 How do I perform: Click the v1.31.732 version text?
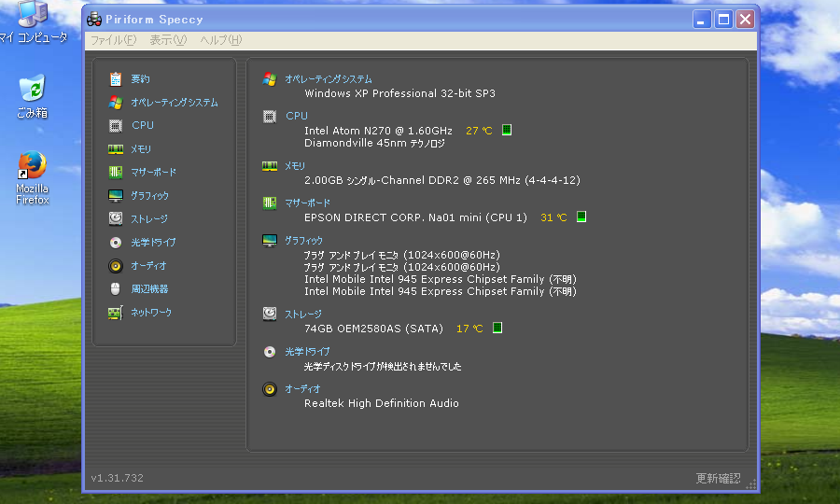(x=118, y=478)
